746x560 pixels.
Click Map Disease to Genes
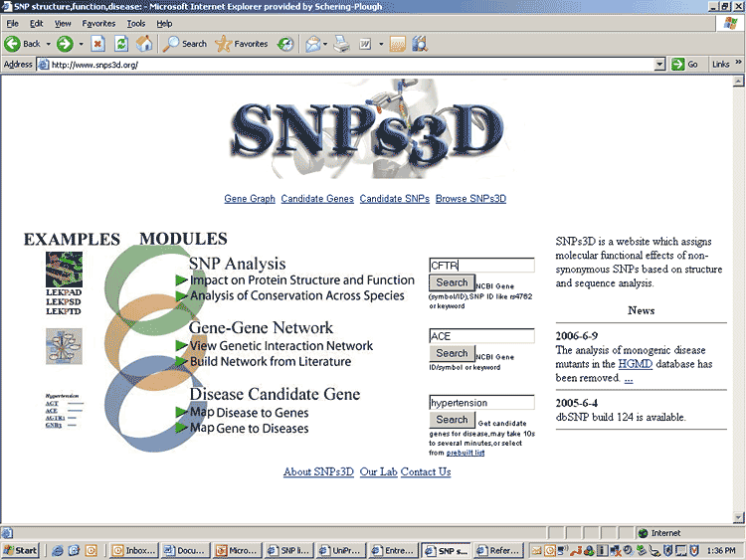(x=250, y=413)
